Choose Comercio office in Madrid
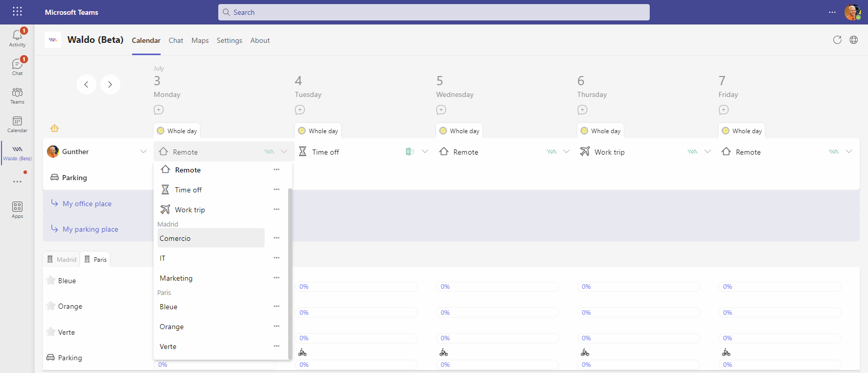The image size is (868, 373). [211, 238]
